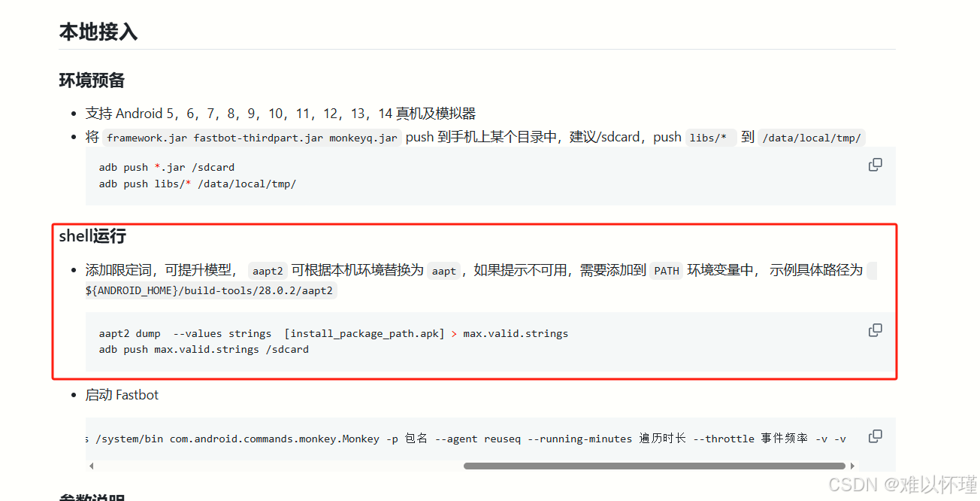Click the 启动 Fastbot bullet item
The image size is (980, 501).
(x=122, y=394)
